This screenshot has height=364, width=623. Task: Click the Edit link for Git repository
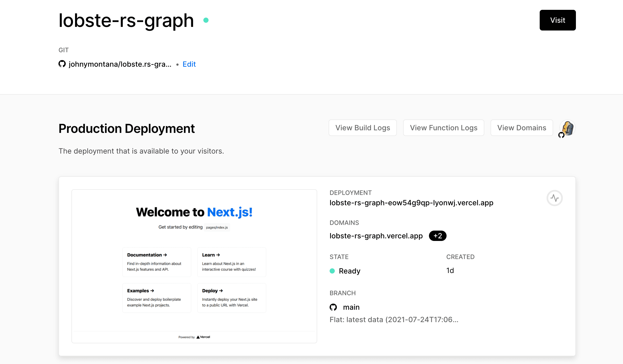[189, 64]
